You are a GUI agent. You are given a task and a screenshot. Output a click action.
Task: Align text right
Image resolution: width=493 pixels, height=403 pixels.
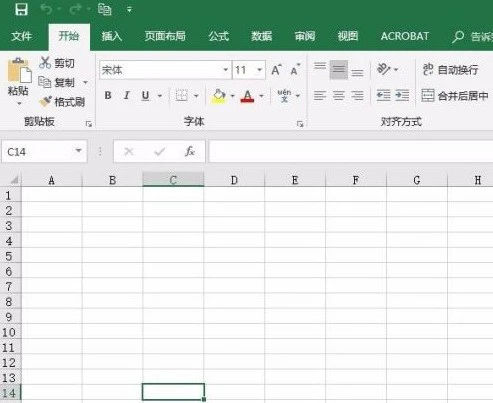[357, 96]
